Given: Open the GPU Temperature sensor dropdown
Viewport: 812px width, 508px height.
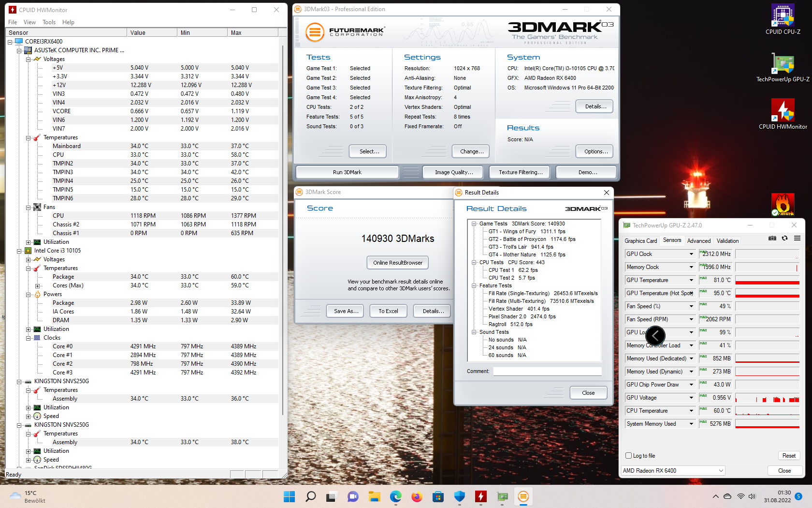Looking at the screenshot, I should tap(691, 280).
